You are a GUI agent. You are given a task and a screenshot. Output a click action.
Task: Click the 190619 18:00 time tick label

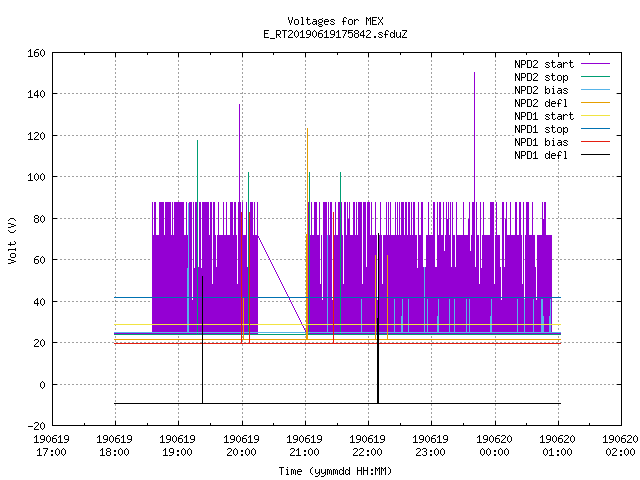pos(115,446)
